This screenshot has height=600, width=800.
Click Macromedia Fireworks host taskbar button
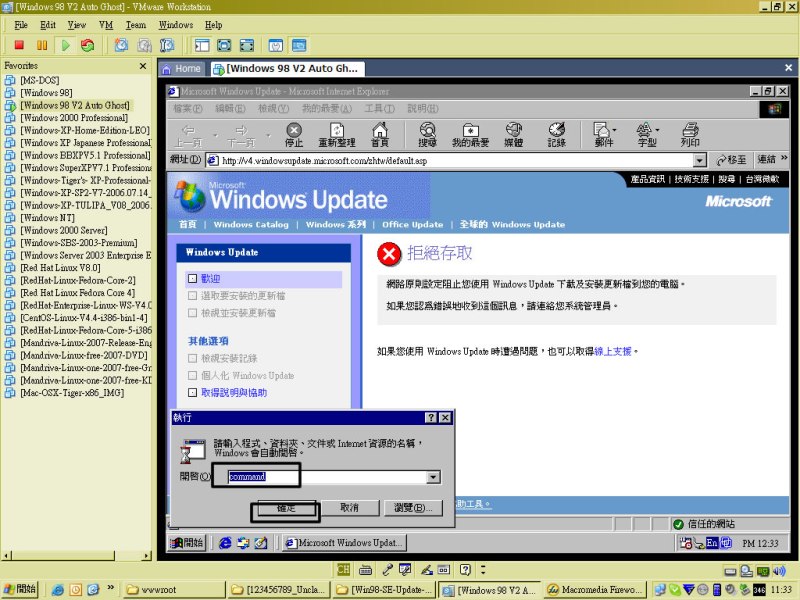tap(595, 590)
